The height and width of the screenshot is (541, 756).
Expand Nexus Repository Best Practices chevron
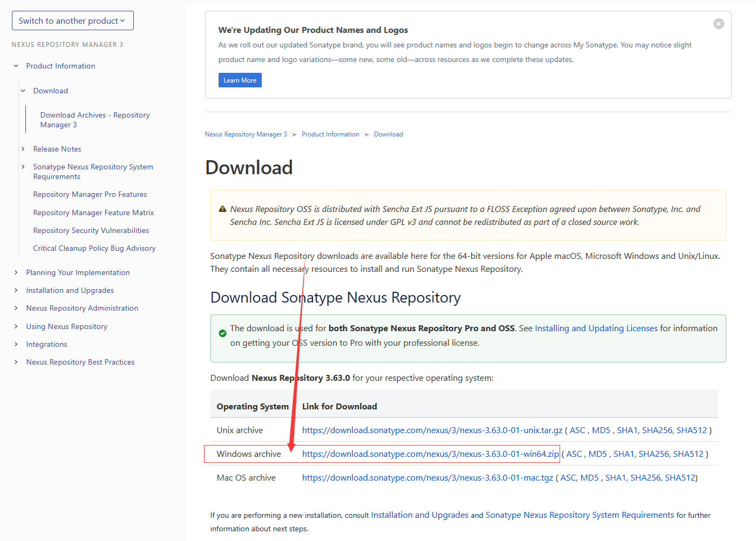[16, 362]
